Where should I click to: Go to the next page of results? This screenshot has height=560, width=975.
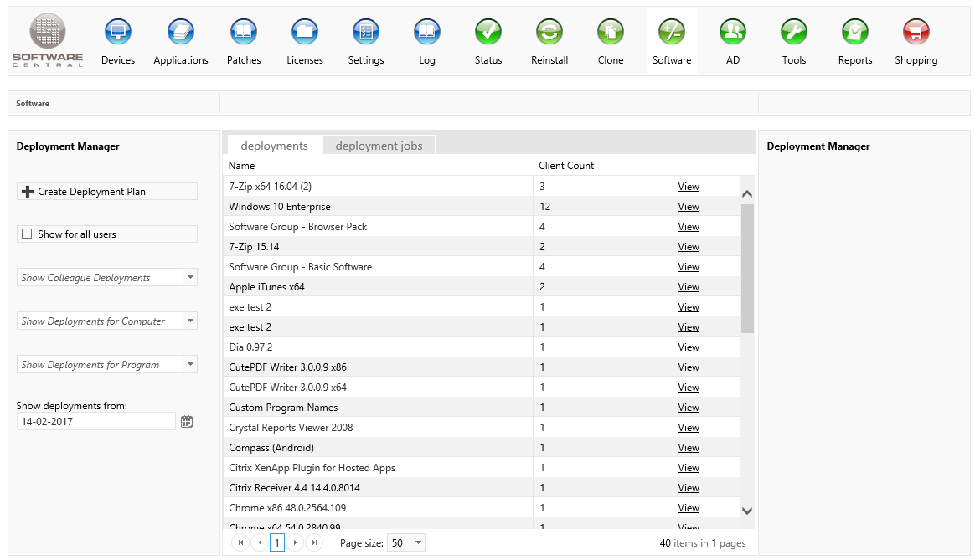[296, 543]
